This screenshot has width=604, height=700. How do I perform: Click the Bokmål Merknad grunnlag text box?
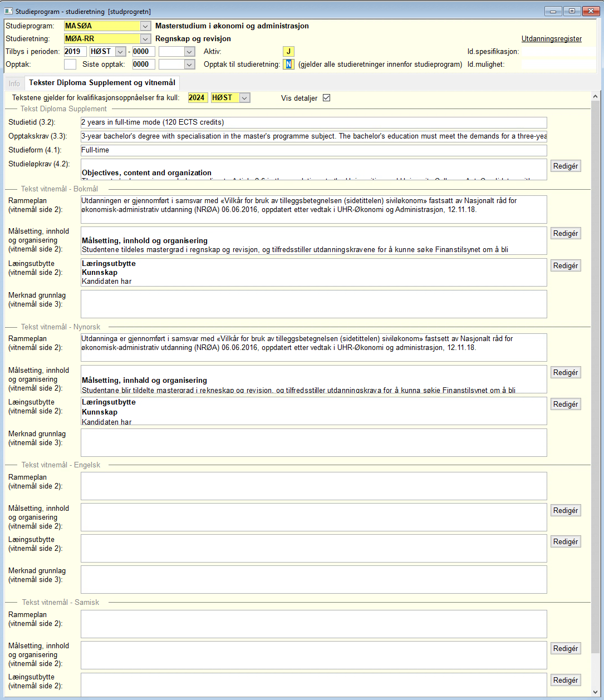pyautogui.click(x=313, y=304)
